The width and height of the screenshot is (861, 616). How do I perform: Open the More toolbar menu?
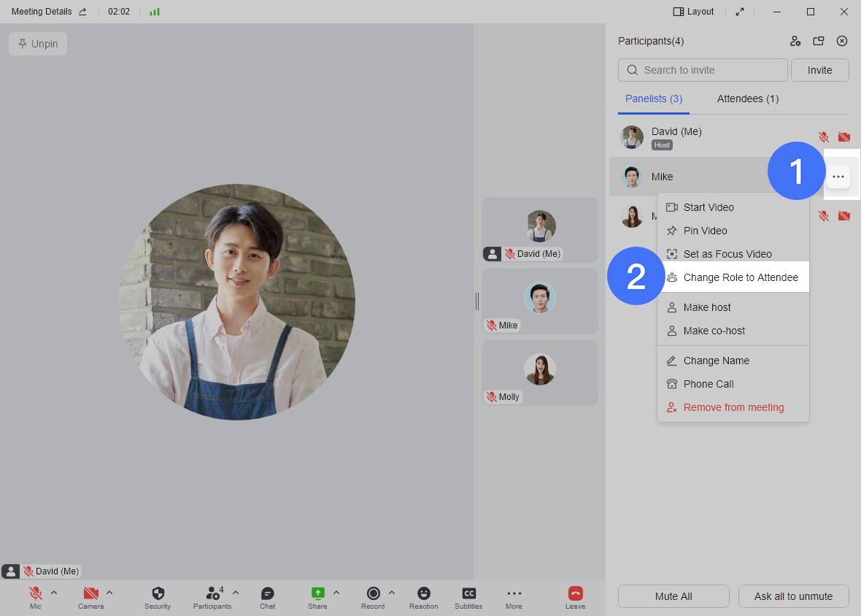(514, 593)
